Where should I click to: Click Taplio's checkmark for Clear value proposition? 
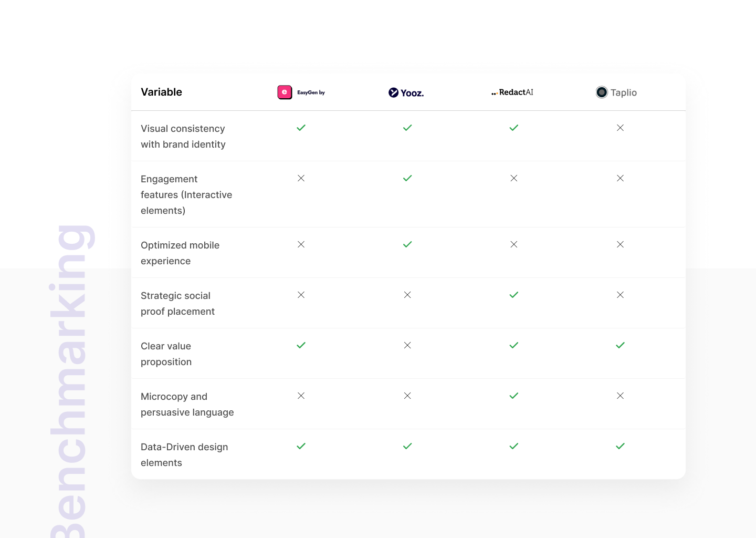click(x=620, y=345)
